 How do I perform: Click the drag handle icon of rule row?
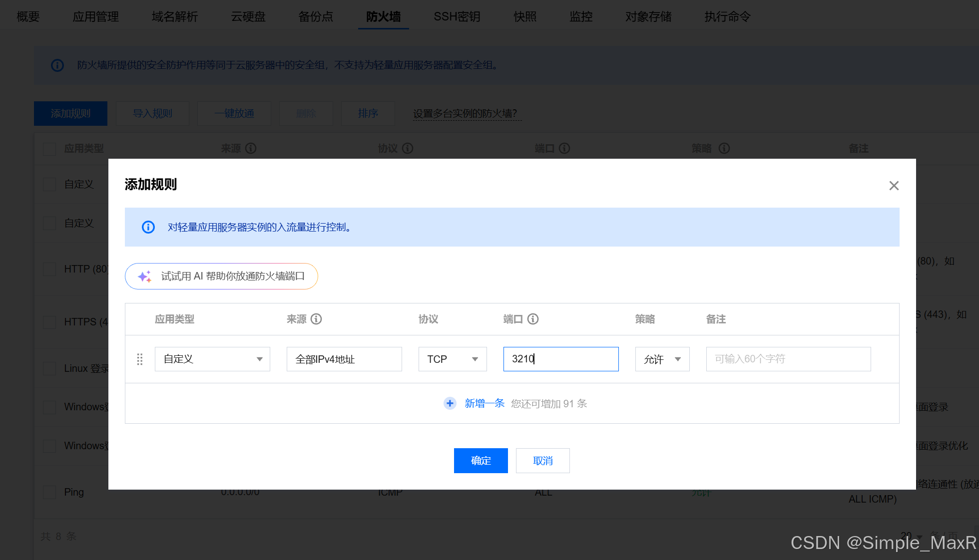[140, 359]
